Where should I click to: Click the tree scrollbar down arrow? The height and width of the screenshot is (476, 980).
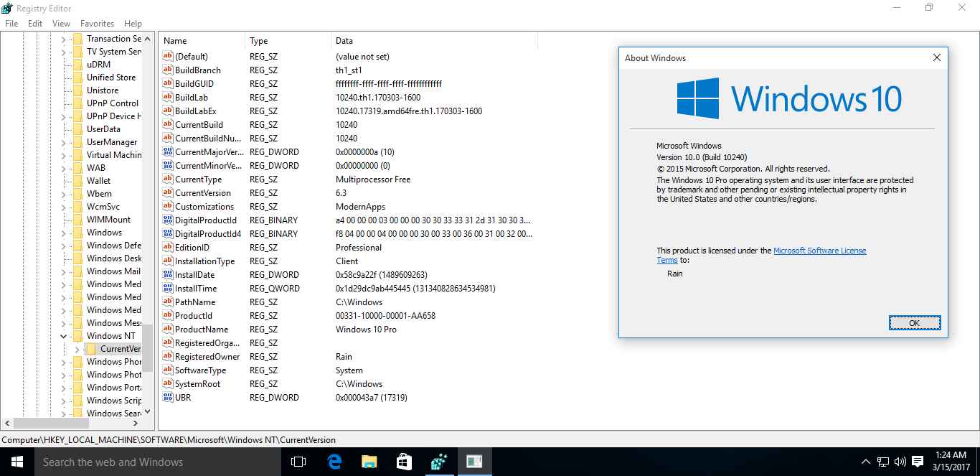tap(148, 412)
